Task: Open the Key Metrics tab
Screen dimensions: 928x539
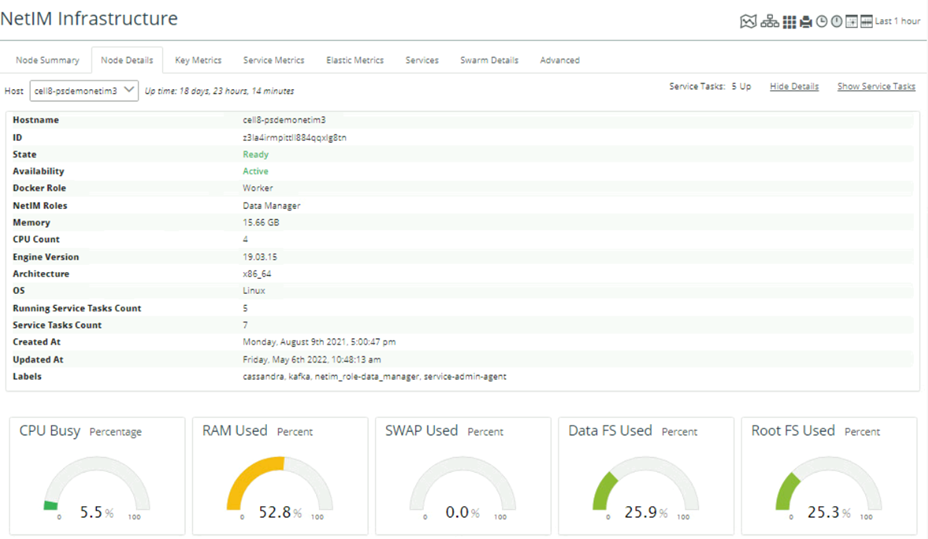Action: (198, 60)
